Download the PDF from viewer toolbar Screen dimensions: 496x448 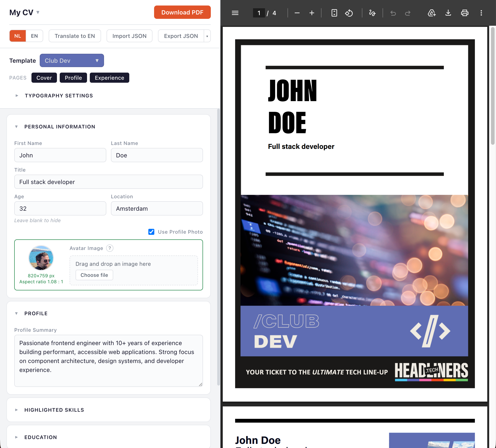coord(448,13)
